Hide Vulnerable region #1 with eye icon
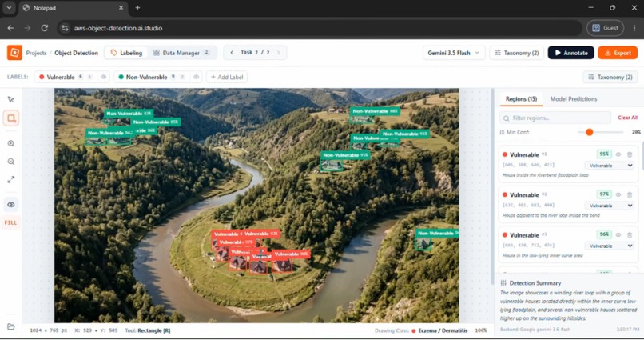This screenshot has width=644, height=340. click(x=618, y=154)
